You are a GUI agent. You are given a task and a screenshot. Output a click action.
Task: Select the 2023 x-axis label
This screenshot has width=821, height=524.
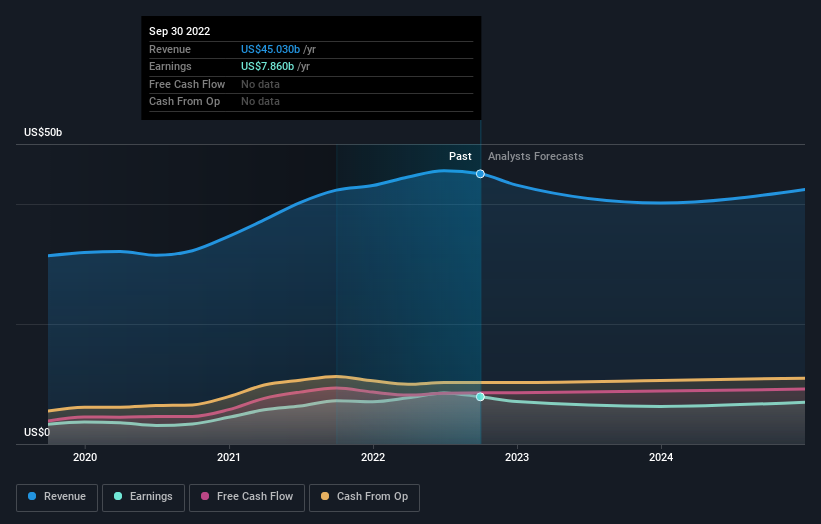pos(517,457)
